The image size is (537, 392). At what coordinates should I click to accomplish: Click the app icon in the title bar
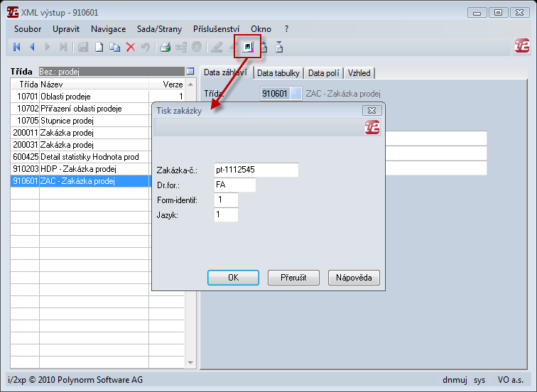click(13, 12)
